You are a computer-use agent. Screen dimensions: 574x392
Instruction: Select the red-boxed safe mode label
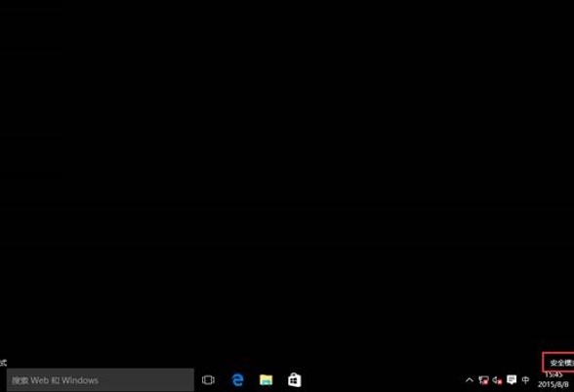(559, 363)
